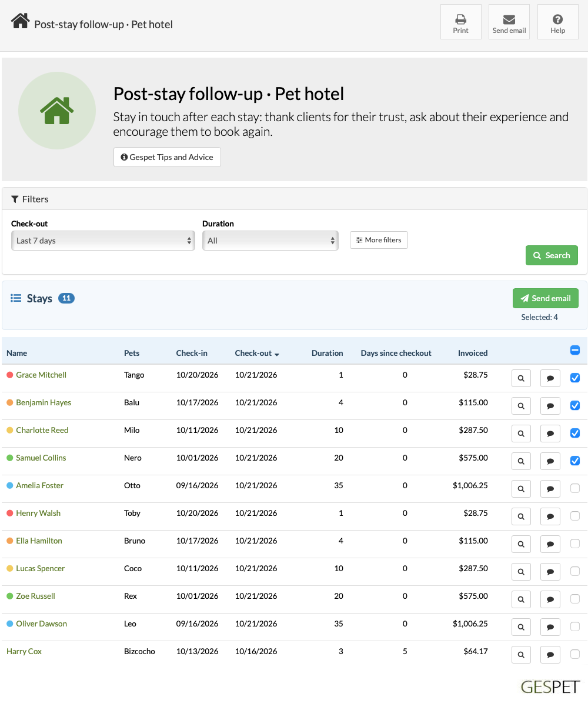Sort table by Name column

coord(17,353)
